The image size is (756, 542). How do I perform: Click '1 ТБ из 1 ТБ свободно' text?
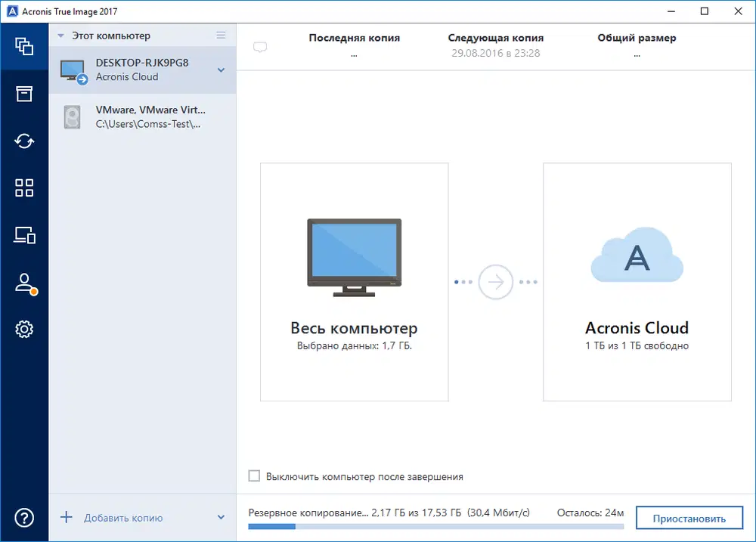click(x=637, y=345)
